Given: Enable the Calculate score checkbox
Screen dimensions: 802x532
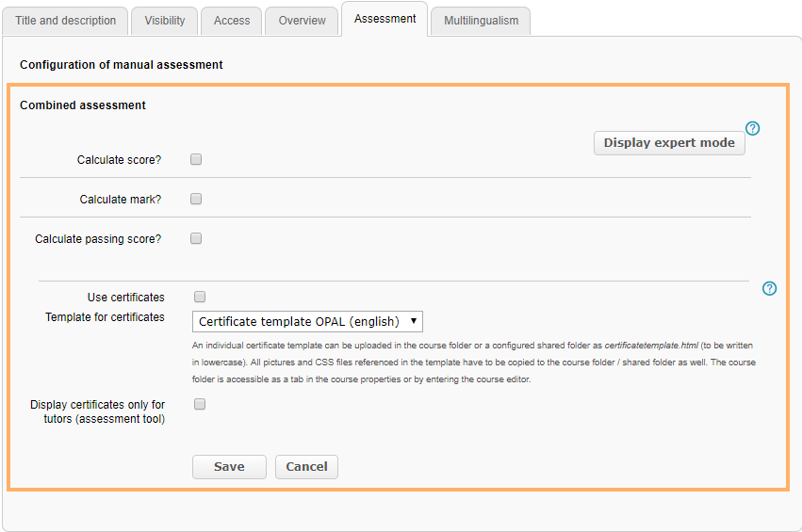Looking at the screenshot, I should (x=196, y=160).
